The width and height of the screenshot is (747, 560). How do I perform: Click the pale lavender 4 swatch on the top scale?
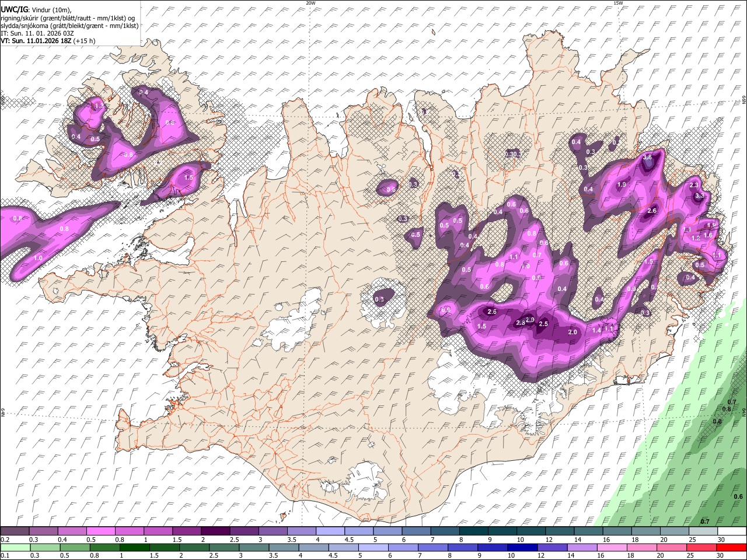[329, 531]
